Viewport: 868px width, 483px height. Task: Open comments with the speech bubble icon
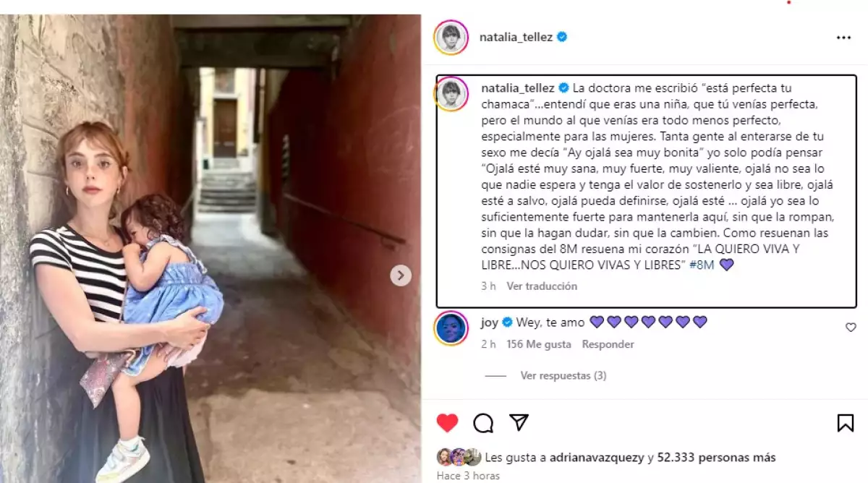click(483, 423)
